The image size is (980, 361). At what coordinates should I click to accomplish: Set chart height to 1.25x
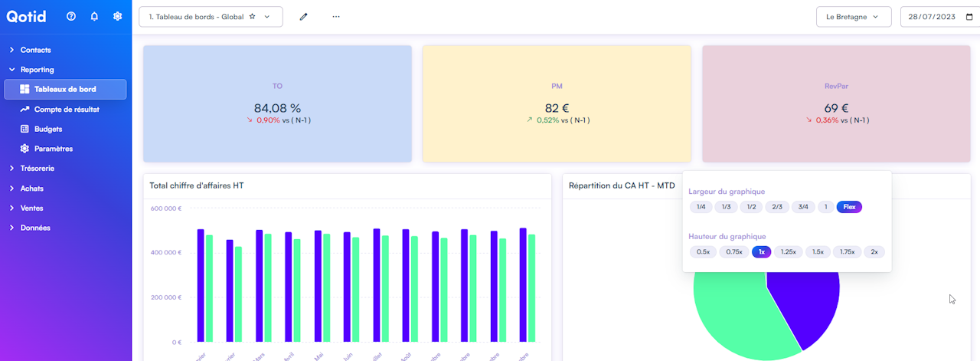(x=789, y=252)
